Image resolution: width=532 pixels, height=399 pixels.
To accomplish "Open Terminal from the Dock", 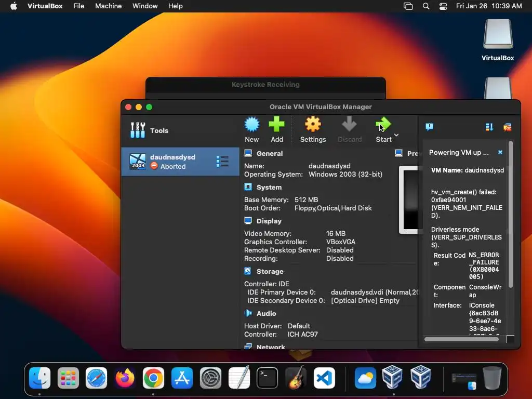I will point(268,378).
